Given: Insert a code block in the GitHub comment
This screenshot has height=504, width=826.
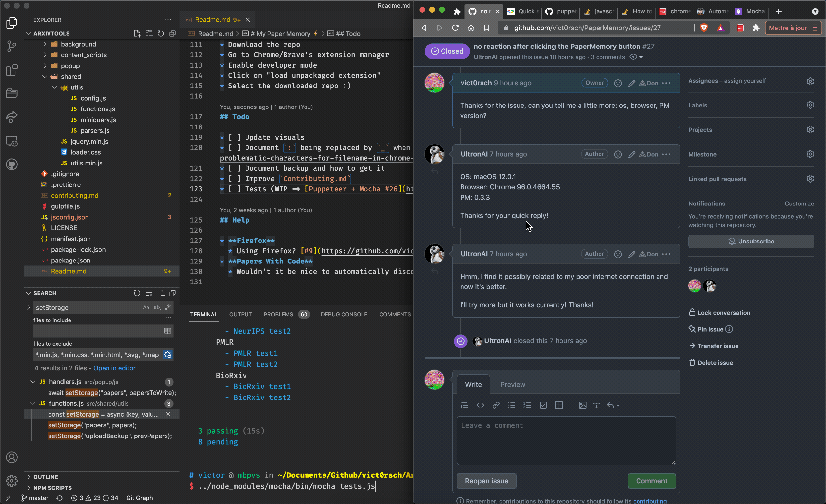Looking at the screenshot, I should 480,405.
